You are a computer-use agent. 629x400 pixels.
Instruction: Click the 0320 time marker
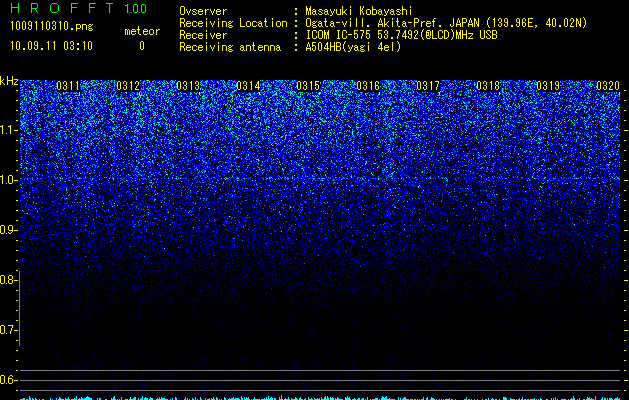coord(608,86)
